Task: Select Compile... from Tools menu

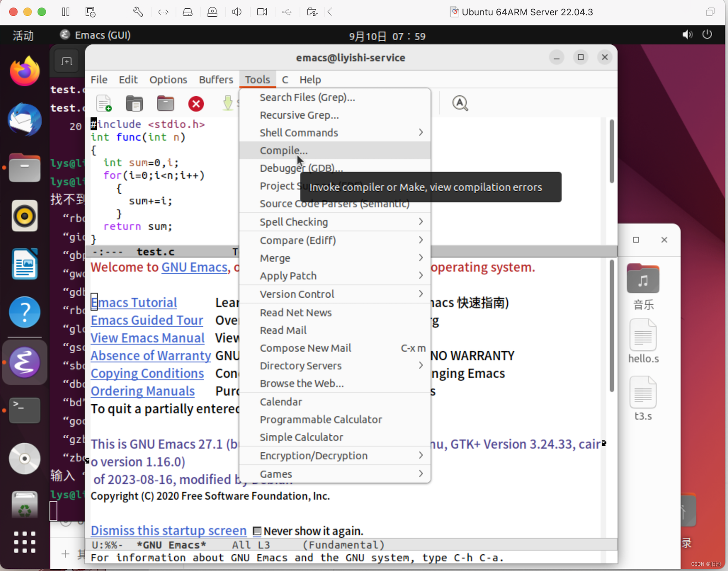Action: [335, 150]
